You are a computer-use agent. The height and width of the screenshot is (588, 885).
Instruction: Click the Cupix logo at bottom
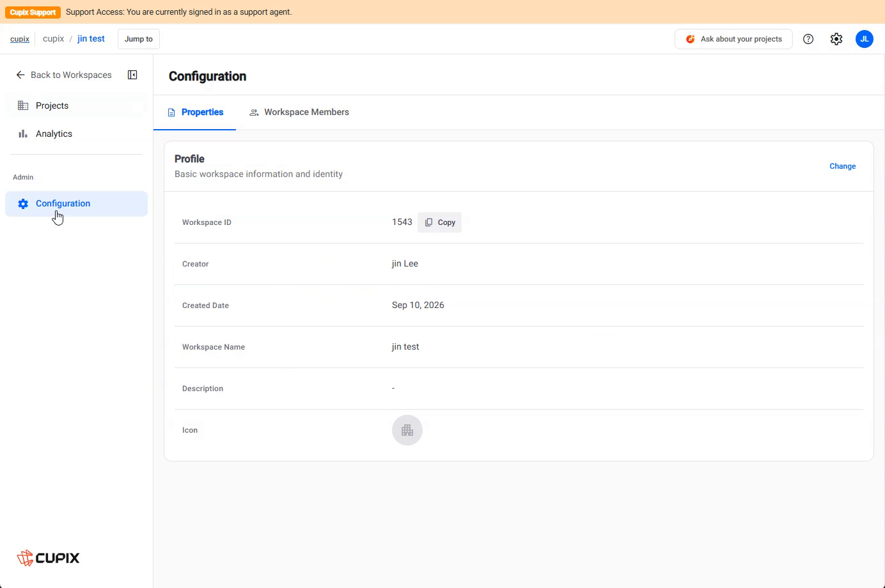pos(49,558)
